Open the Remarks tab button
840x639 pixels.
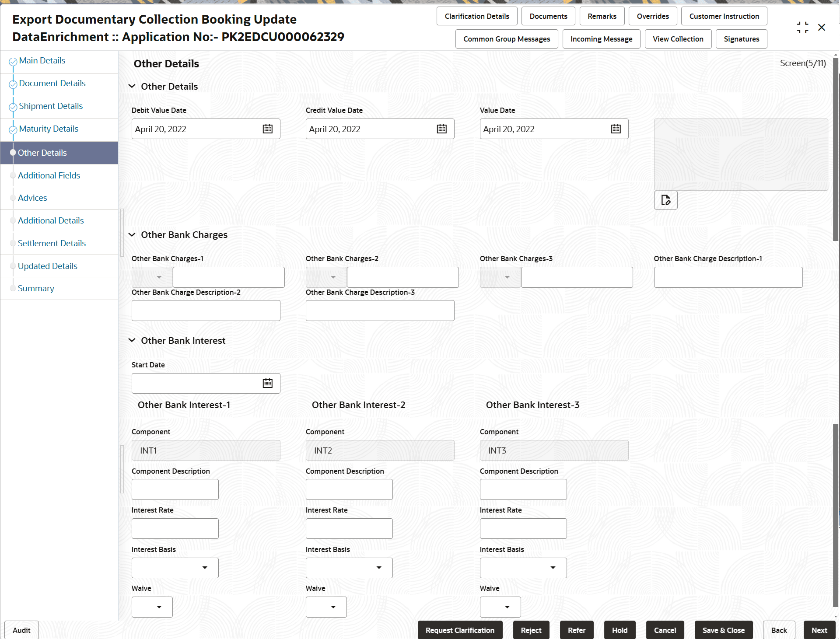[x=602, y=16]
